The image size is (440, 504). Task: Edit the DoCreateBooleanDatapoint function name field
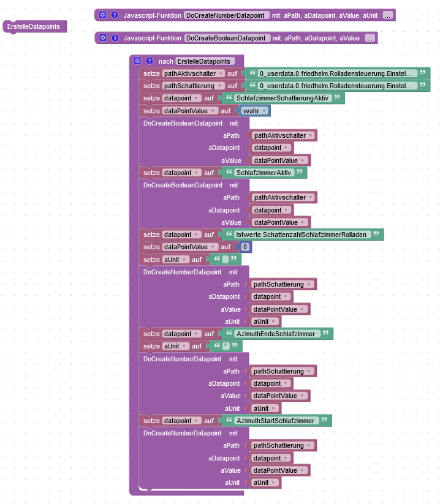(227, 38)
